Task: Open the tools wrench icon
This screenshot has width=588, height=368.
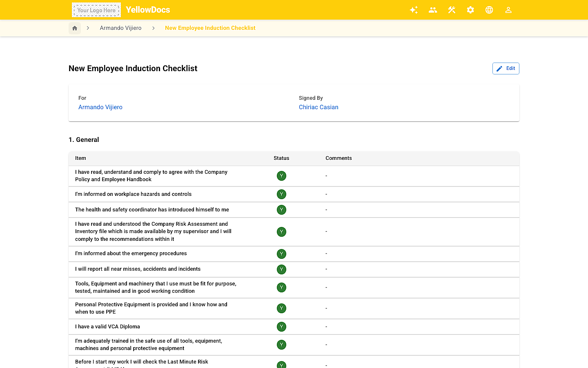Action: pos(452,10)
